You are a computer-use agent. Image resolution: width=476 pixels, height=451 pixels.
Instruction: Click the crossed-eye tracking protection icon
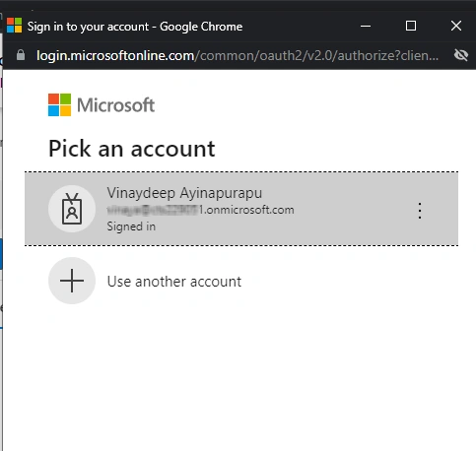pos(461,55)
